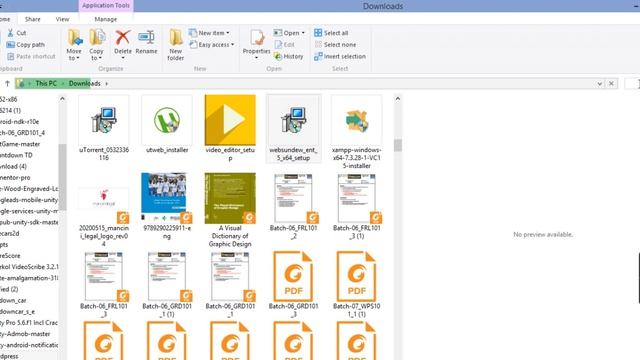Select the utweb_installer file
Screen dimensions: 640x360
pos(167,125)
